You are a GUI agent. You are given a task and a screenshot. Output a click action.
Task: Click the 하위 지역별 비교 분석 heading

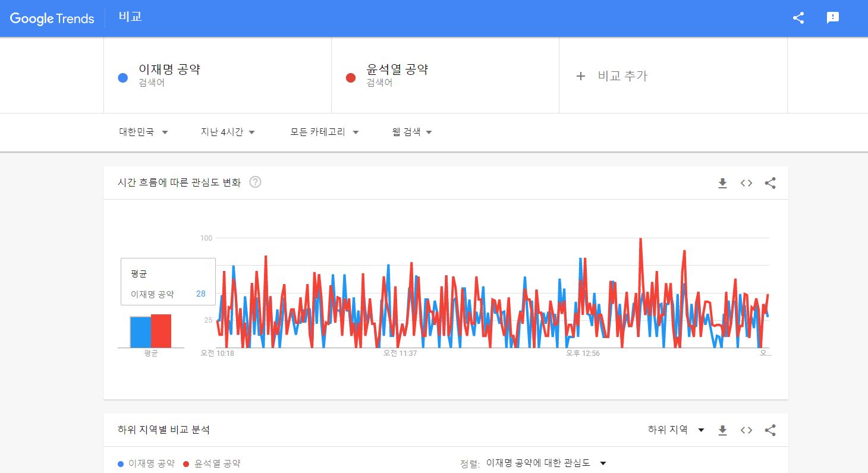[x=163, y=430]
